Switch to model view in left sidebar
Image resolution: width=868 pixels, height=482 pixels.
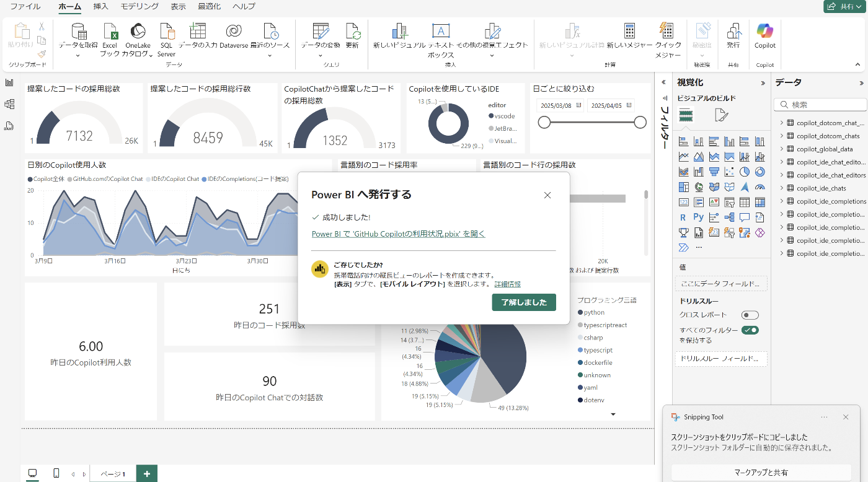pos(9,104)
